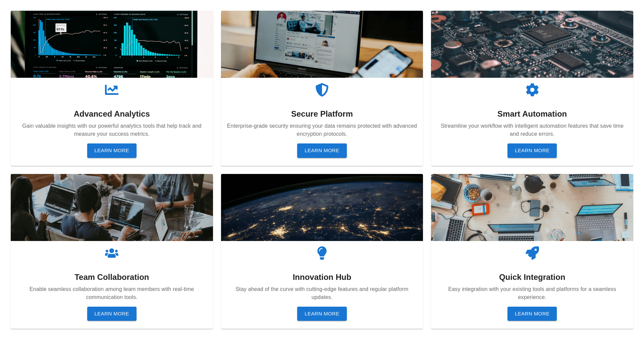Open the laptop and phone photo

click(322, 44)
